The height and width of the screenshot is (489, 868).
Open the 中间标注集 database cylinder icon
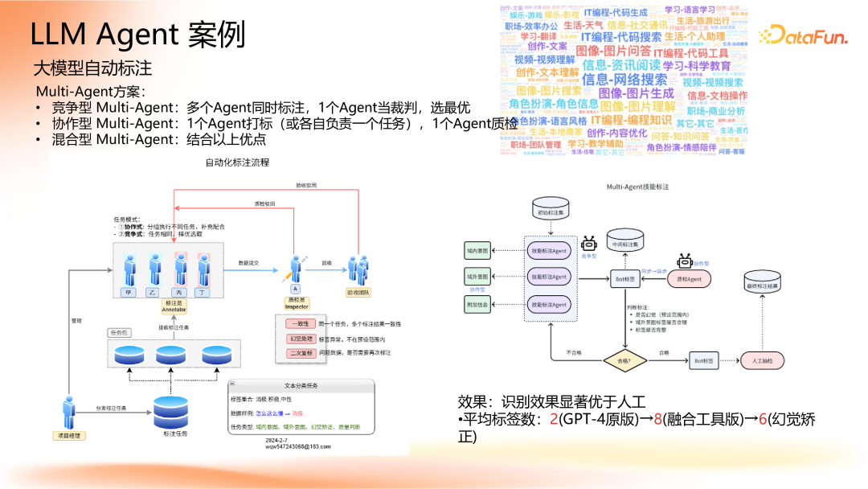625,240
